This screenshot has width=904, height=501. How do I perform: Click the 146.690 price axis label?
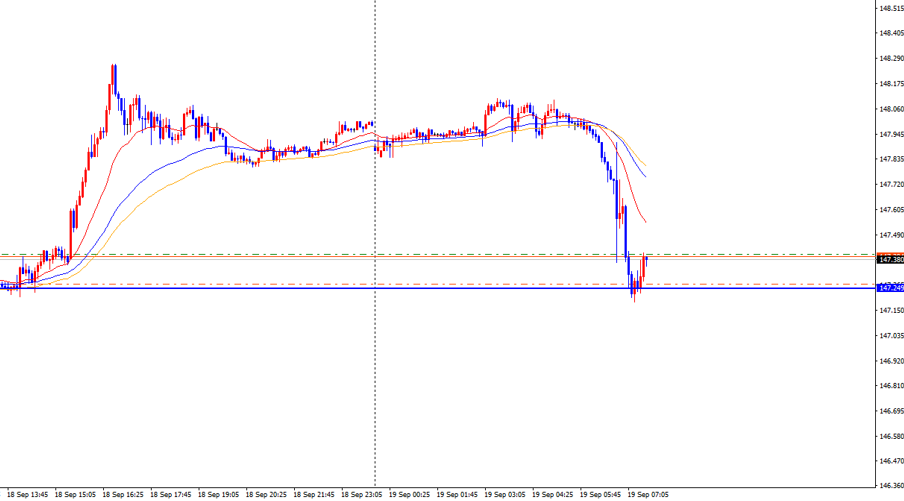click(889, 411)
